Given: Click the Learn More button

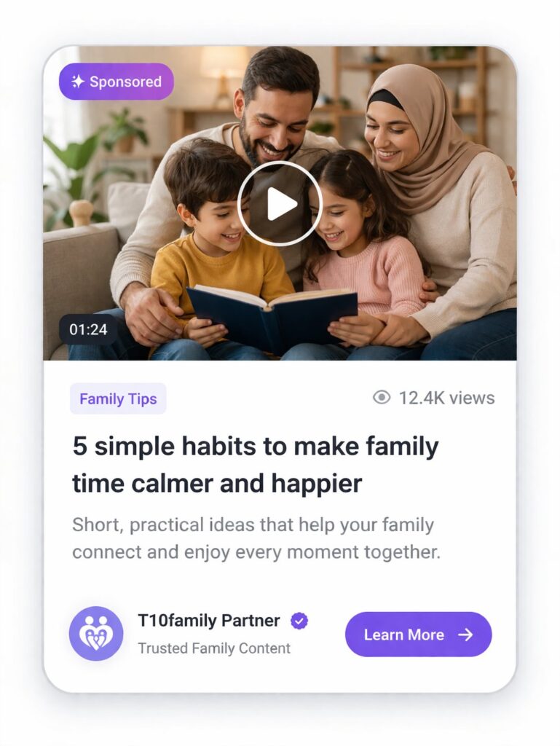Looking at the screenshot, I should coord(418,635).
